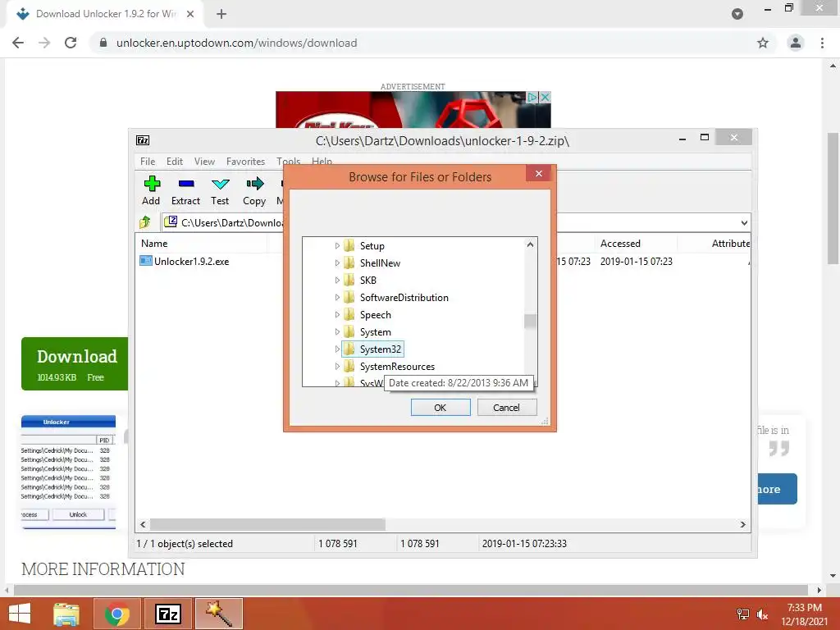Image resolution: width=840 pixels, height=630 pixels.
Task: Select the SoftwareDistribution folder icon
Action: point(349,297)
